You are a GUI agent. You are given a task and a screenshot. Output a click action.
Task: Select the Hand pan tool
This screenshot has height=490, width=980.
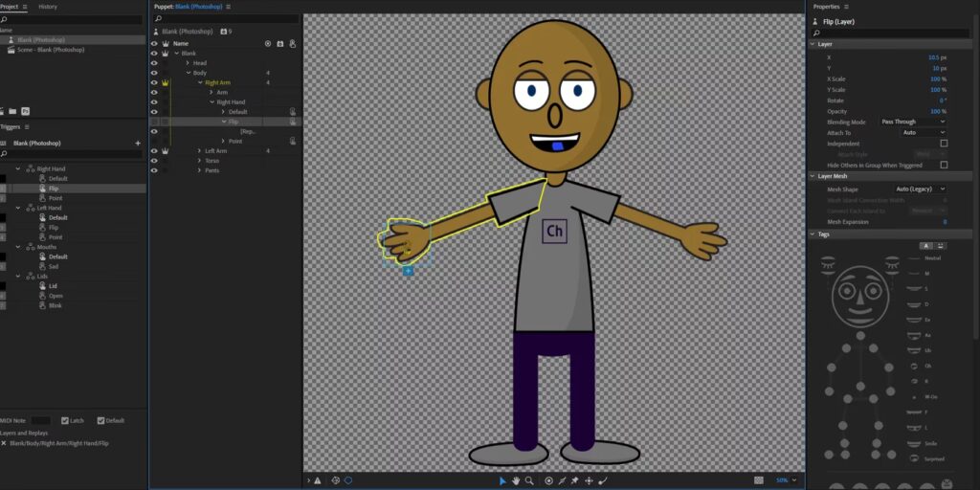point(516,480)
